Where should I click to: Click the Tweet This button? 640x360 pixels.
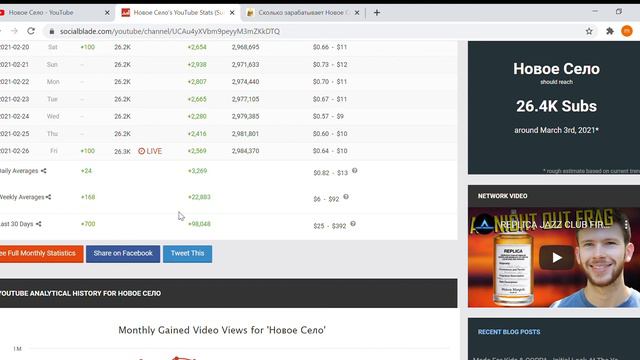point(187,253)
